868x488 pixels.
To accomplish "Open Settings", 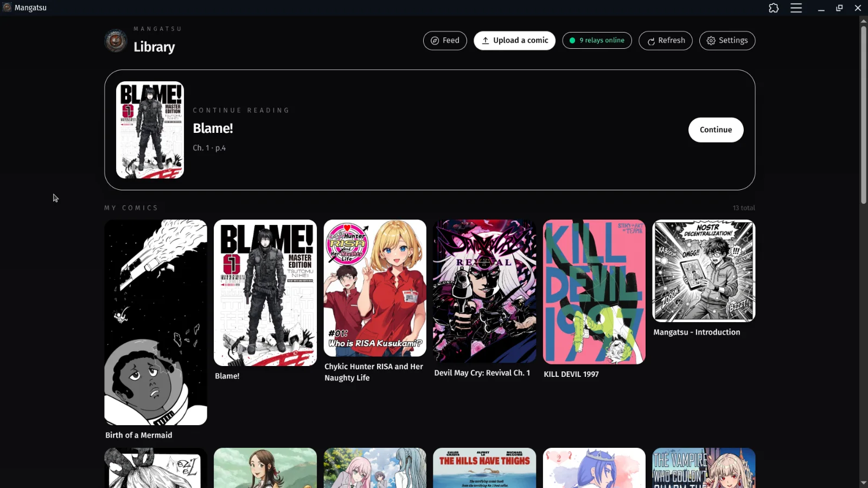I will coord(727,41).
